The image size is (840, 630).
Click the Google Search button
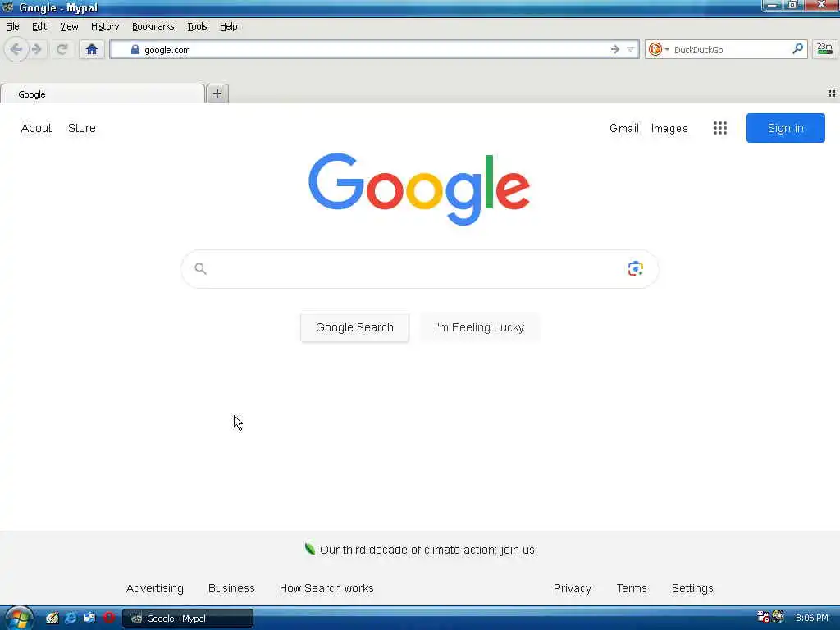(354, 327)
